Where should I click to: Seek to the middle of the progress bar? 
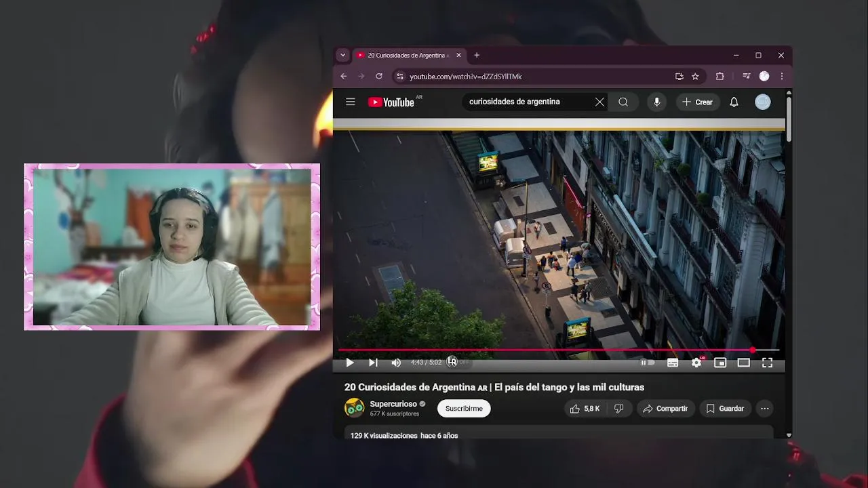point(559,350)
